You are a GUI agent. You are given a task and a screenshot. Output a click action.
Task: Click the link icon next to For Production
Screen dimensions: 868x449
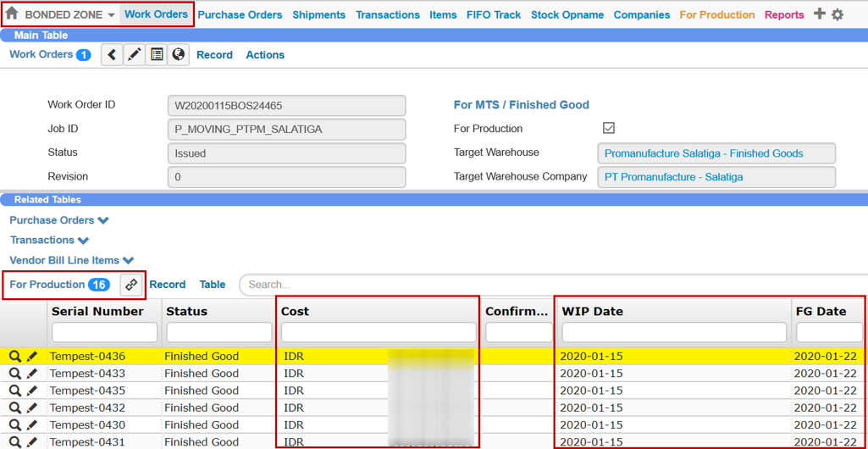131,285
